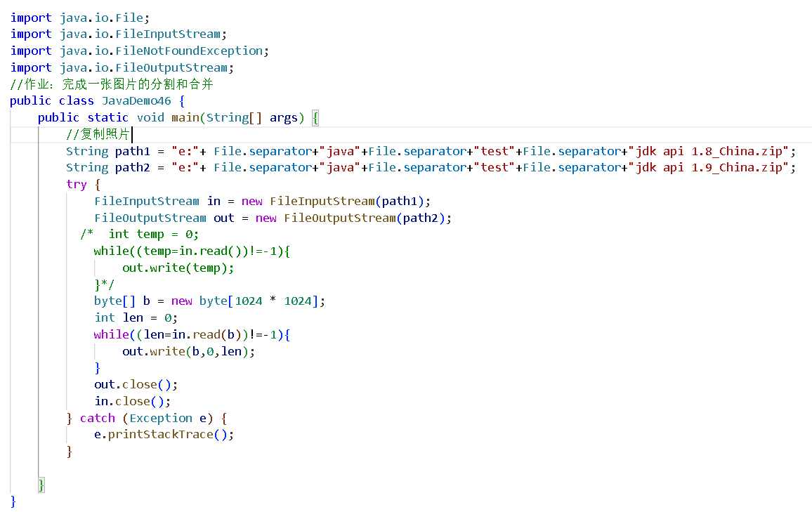Click the e.printStackTrace() line
This screenshot has width=812, height=512.
(164, 435)
